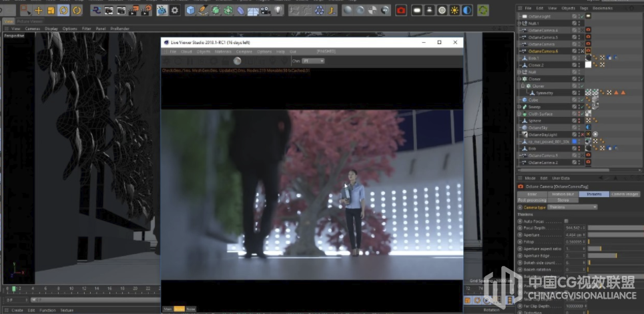The height and width of the screenshot is (314, 644).
Task: Expand Null.1 in object tree
Action: [x=519, y=23]
